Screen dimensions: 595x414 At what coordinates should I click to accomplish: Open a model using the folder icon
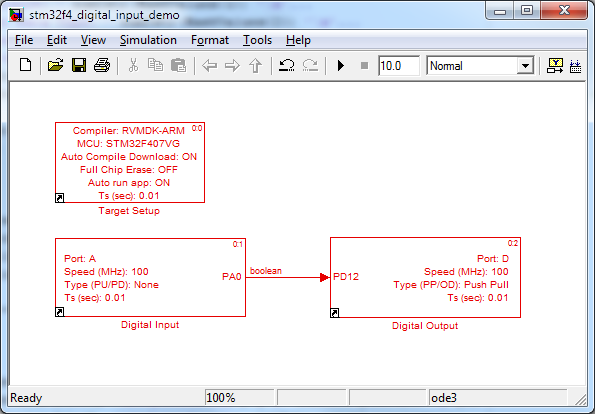click(x=55, y=65)
